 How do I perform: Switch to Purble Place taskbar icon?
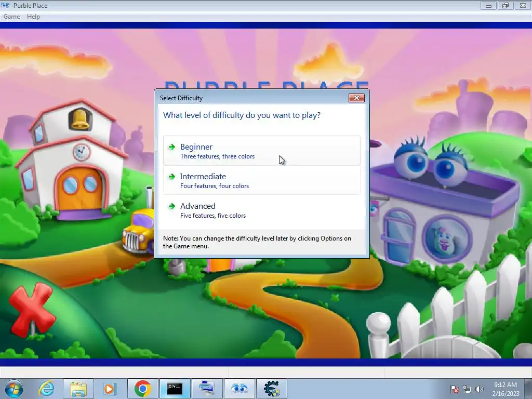[239, 389]
